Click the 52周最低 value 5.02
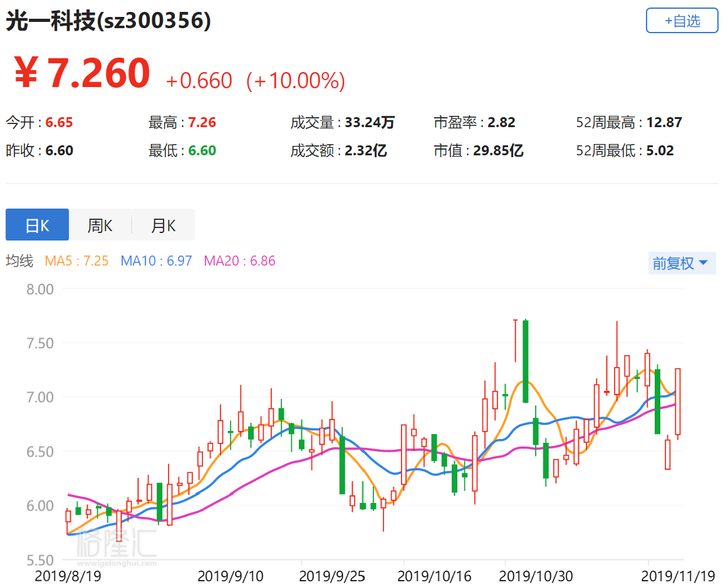Screen dimensions: 728x585 660,150
